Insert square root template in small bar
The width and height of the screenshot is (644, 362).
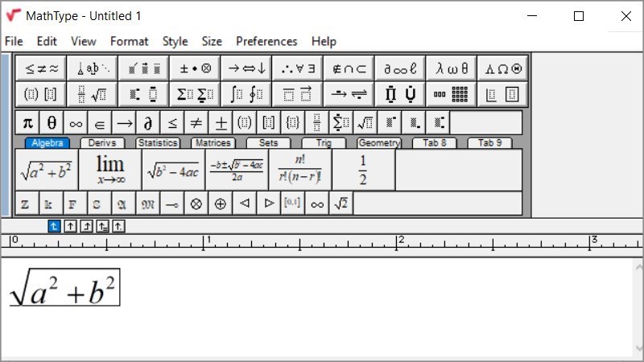point(365,123)
